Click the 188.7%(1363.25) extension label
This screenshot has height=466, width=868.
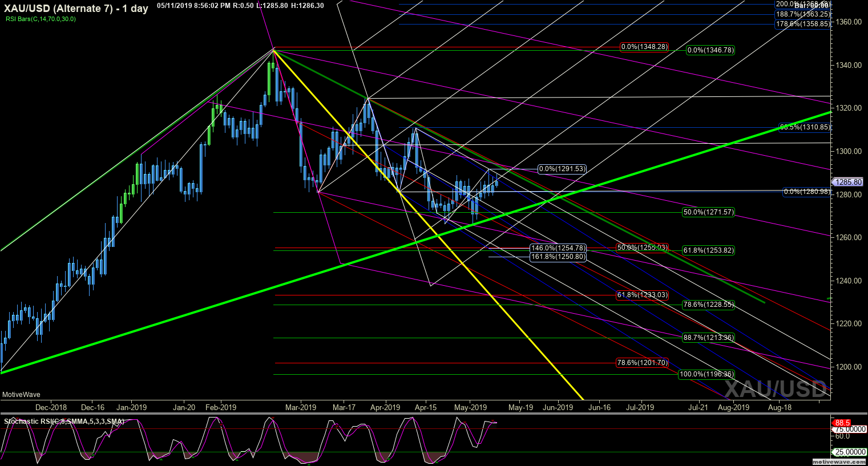(x=803, y=14)
